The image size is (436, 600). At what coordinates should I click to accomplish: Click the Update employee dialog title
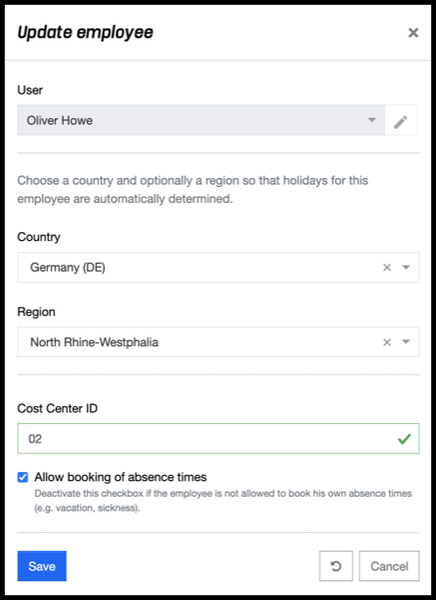85,33
